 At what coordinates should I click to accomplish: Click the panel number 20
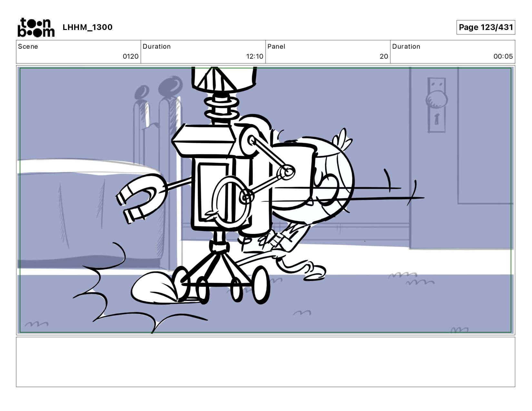pos(384,56)
